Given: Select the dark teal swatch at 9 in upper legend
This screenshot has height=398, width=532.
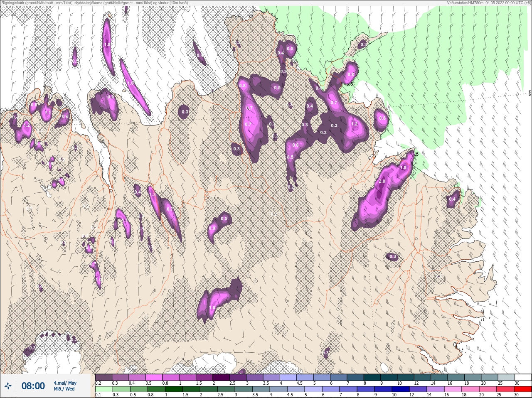Looking at the screenshot, I should [x=389, y=377].
